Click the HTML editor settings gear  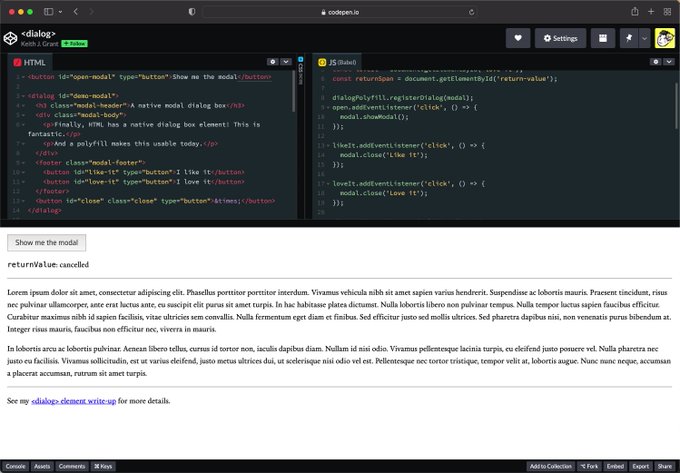272,62
